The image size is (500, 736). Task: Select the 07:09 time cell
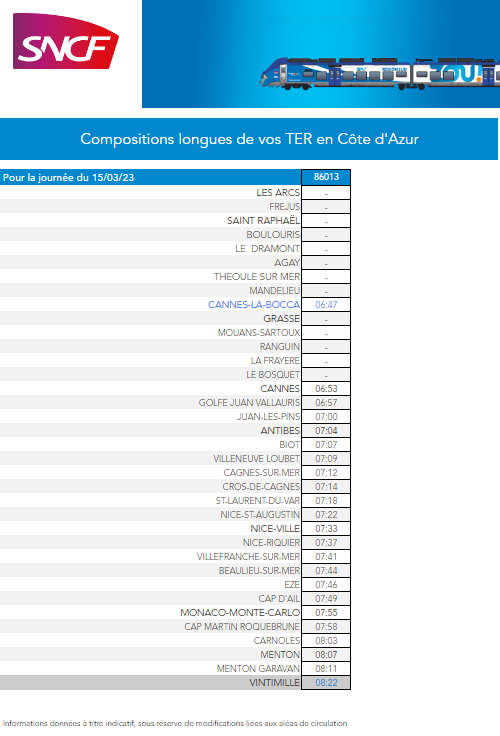coord(326,459)
